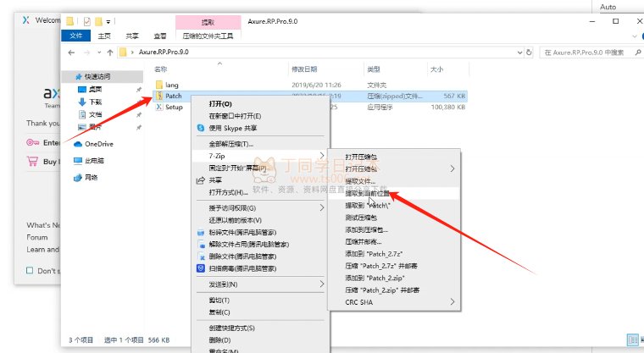The image size is (644, 353).
Task: Expand the 授予访问权限(G) submenu arrow
Action: [322, 208]
